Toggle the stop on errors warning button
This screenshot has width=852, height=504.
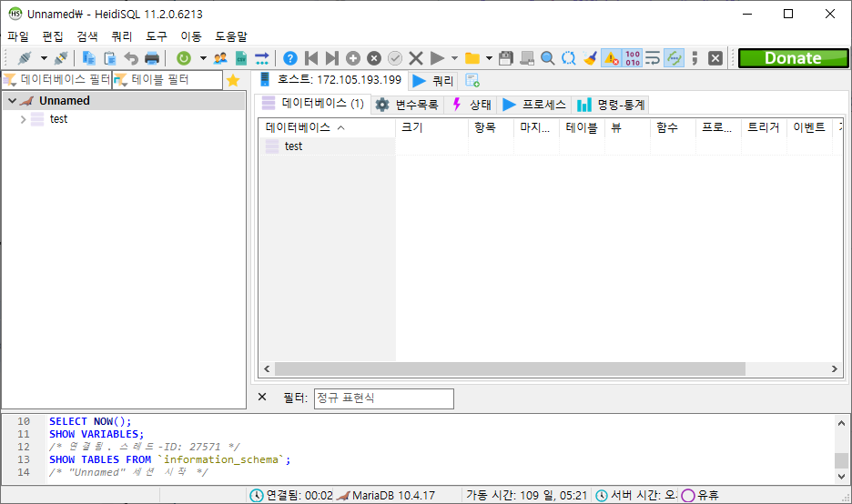(612, 58)
